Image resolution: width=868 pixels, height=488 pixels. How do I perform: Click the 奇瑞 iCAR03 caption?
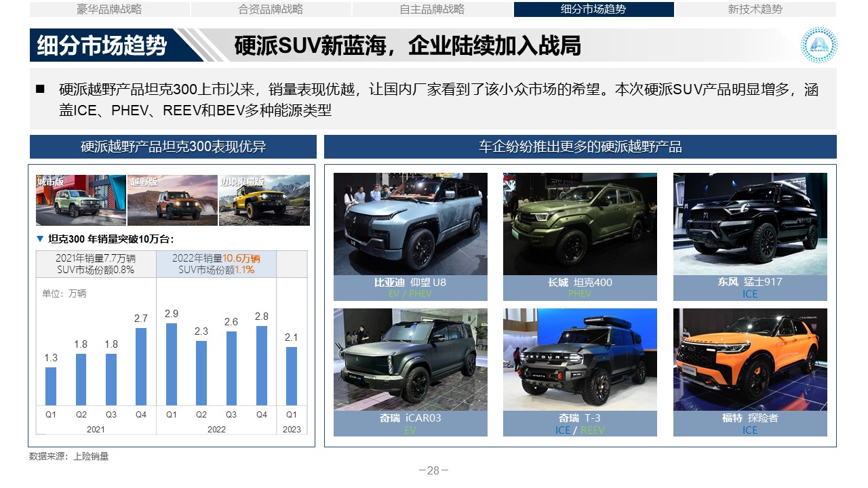coord(410,418)
